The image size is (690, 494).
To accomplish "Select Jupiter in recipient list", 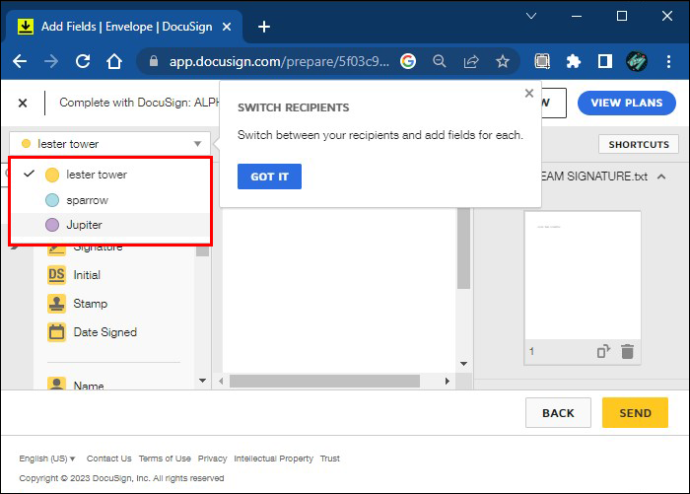I will coord(110,225).
